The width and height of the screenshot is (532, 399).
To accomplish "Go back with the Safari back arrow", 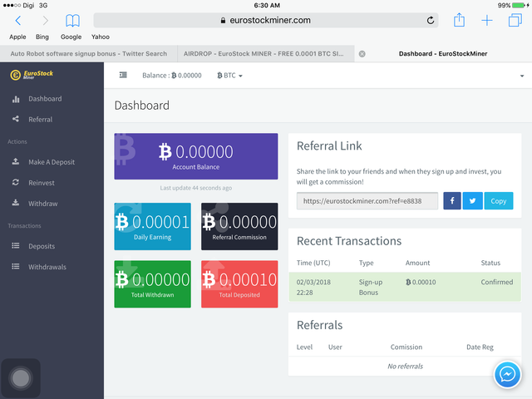I will [x=18, y=21].
